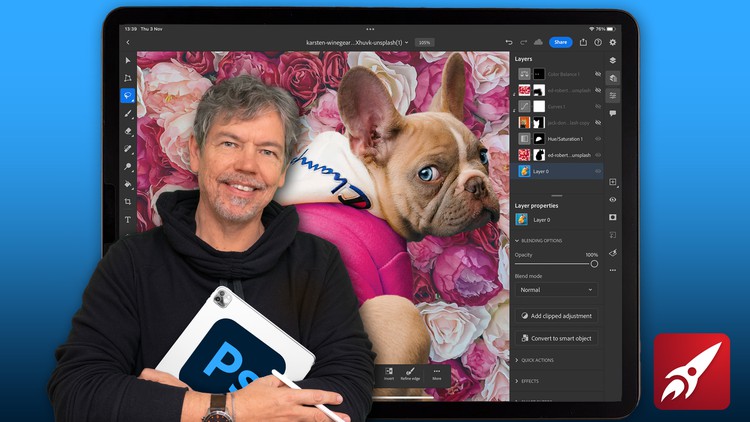This screenshot has width=750, height=422.
Task: Open the Blend mode Normal dropdown
Action: coord(557,290)
